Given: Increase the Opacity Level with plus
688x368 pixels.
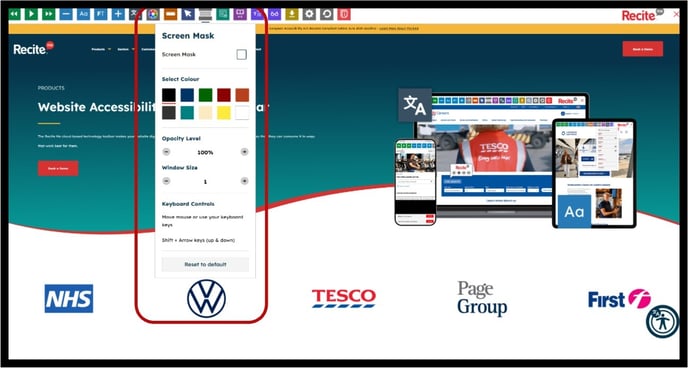Looking at the screenshot, I should point(244,152).
